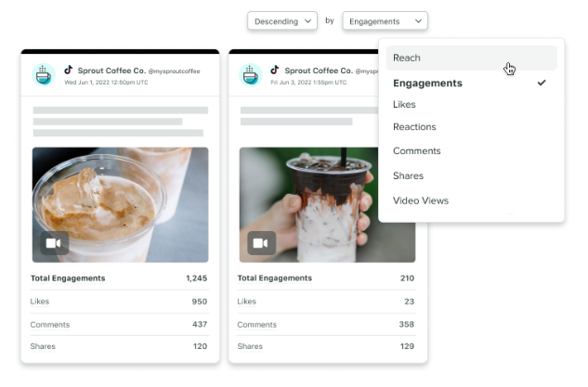Open the Engagements sort metric dropdown

[385, 21]
